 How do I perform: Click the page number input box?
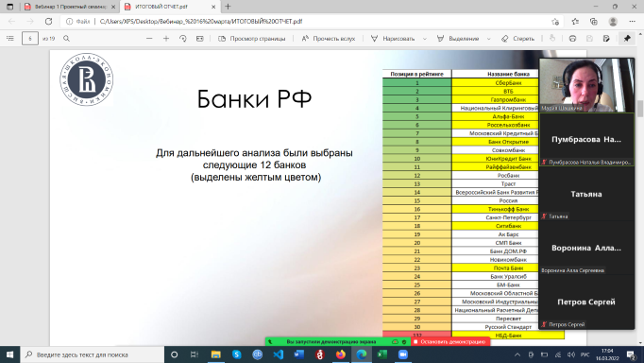click(x=30, y=38)
